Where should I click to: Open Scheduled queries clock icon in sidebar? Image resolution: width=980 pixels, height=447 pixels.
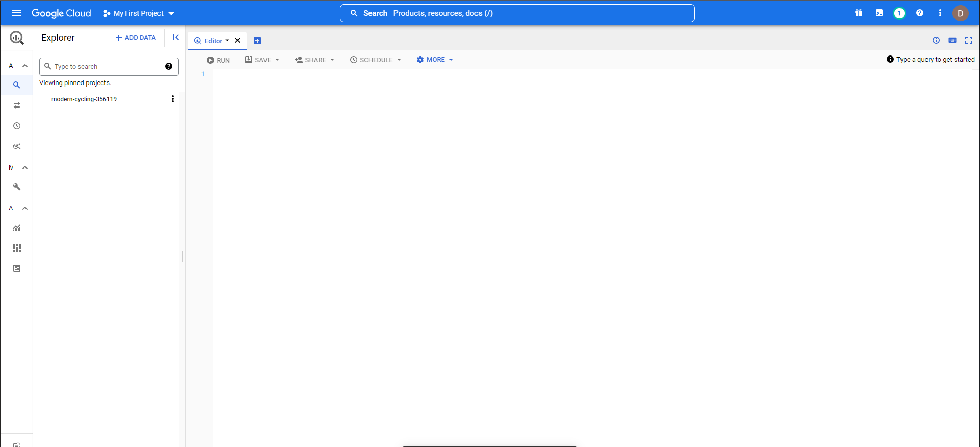[17, 126]
